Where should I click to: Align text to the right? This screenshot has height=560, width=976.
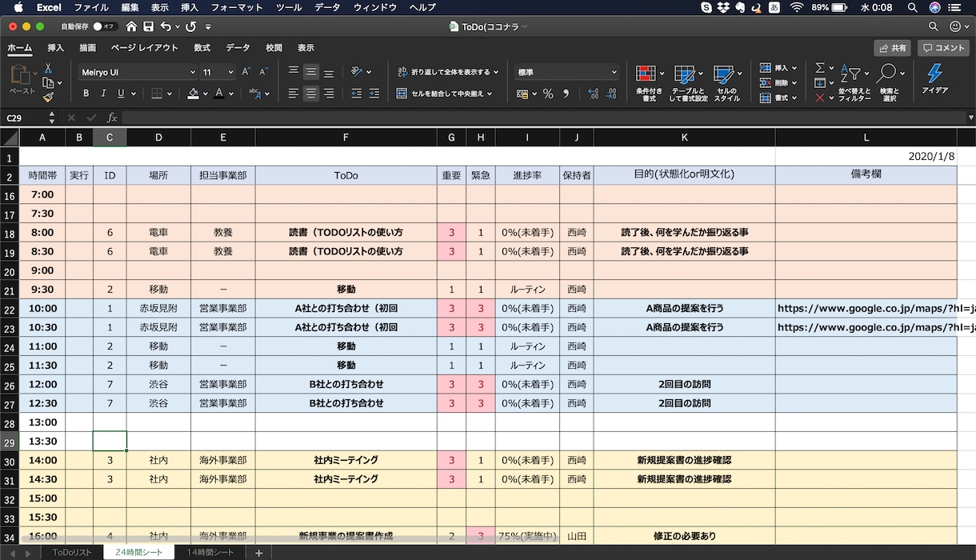[x=329, y=94]
